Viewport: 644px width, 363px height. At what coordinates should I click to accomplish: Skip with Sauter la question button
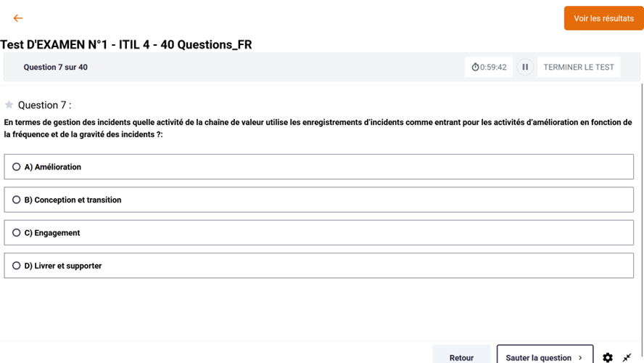point(545,356)
